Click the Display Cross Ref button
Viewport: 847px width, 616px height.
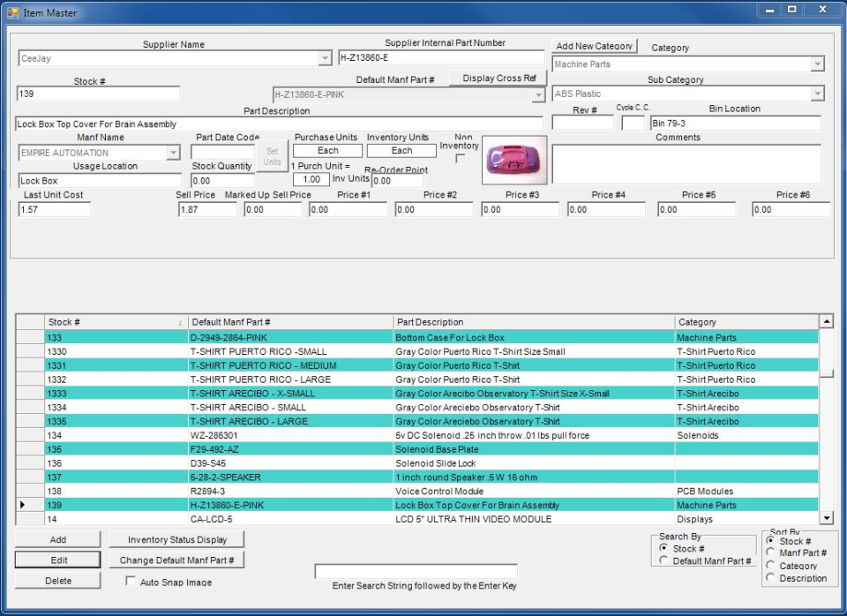pos(498,78)
